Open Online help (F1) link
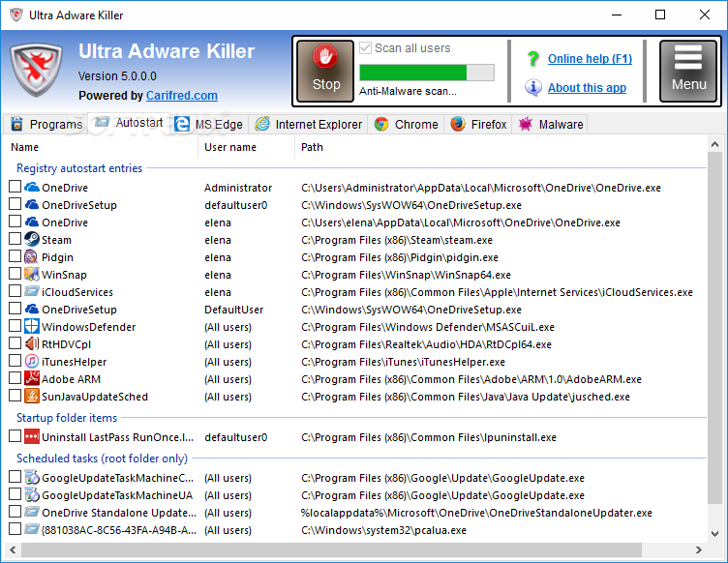This screenshot has width=728, height=563. tap(590, 59)
